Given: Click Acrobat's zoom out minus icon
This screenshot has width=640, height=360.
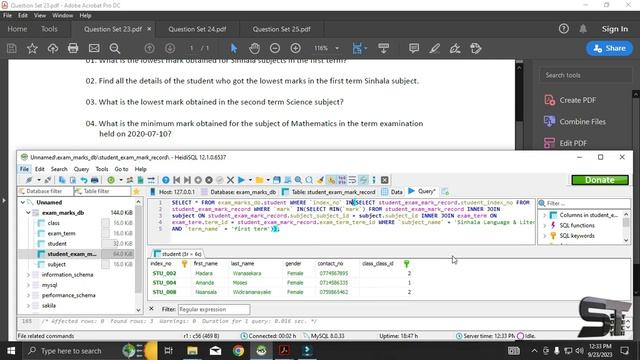Looking at the screenshot, I should [x=275, y=49].
